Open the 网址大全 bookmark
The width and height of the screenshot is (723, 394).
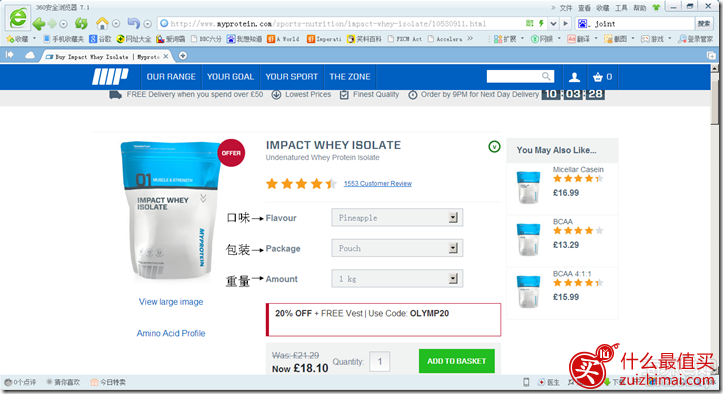134,39
